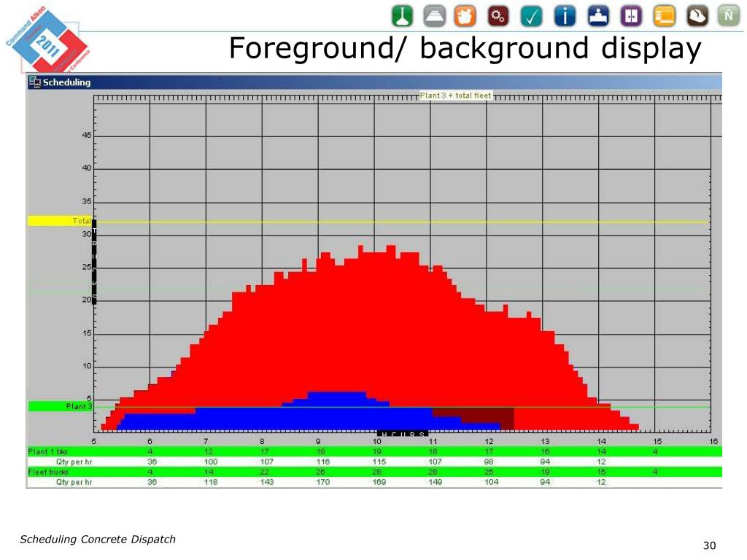
Task: Click the Scheduling window title bar
Action: pyautogui.click(x=365, y=82)
